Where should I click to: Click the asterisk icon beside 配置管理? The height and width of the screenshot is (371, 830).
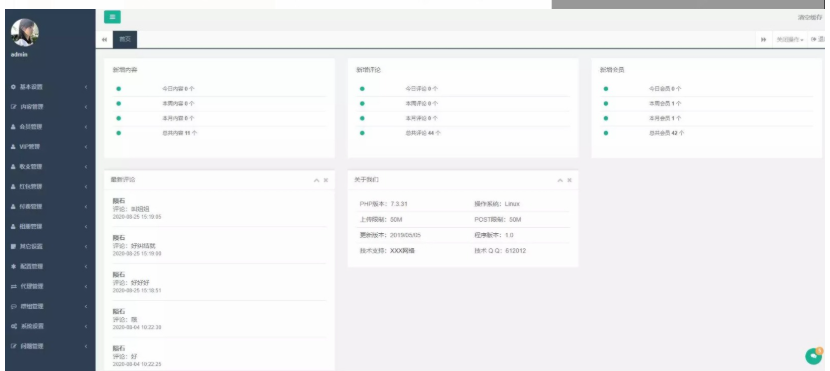point(14,266)
